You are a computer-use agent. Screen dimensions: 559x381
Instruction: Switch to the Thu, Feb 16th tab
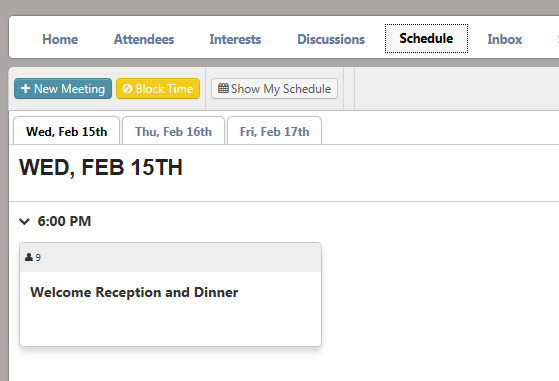click(x=173, y=131)
